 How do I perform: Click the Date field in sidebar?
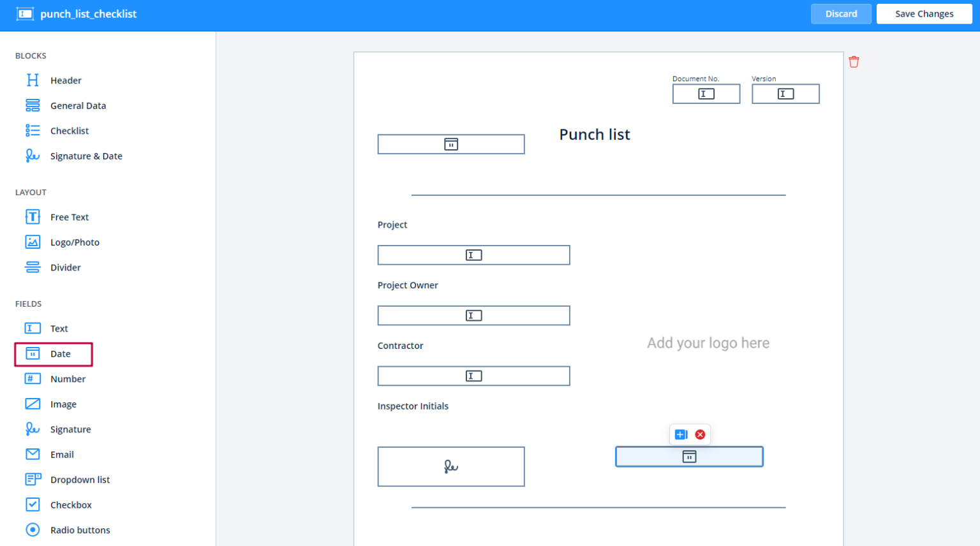coord(60,354)
